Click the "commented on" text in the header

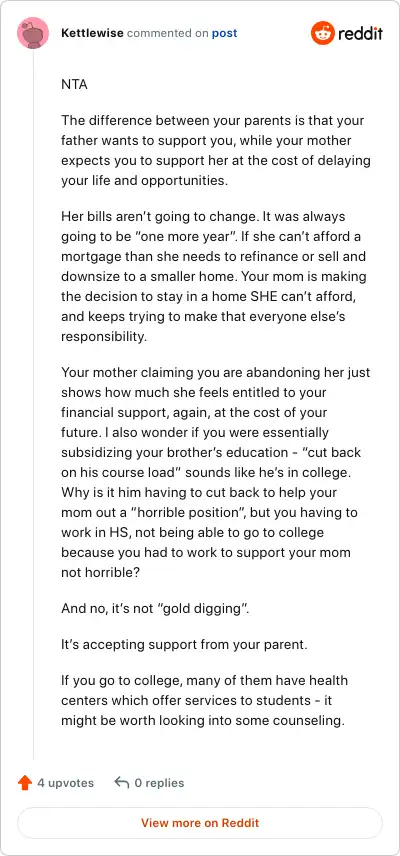(168, 33)
